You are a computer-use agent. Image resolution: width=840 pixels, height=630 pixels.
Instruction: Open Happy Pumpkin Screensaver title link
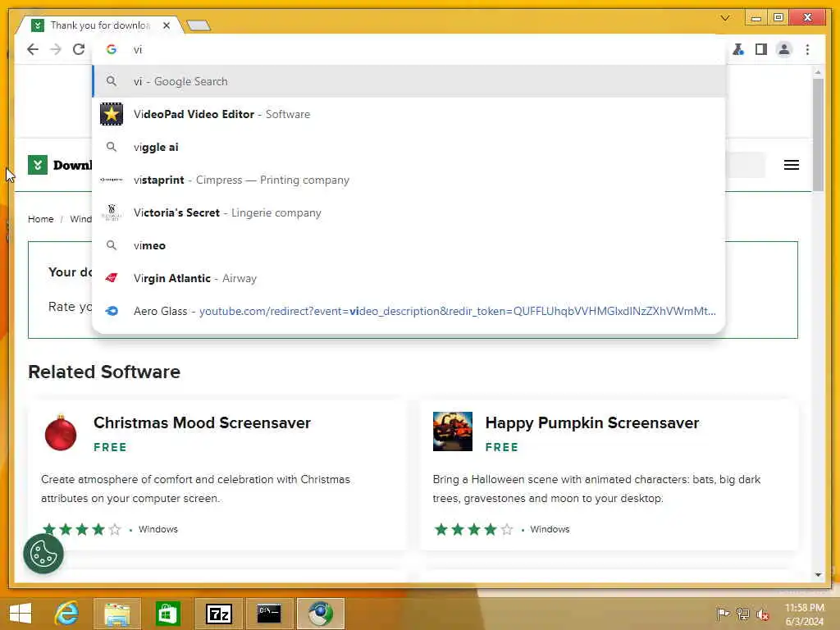(x=592, y=422)
